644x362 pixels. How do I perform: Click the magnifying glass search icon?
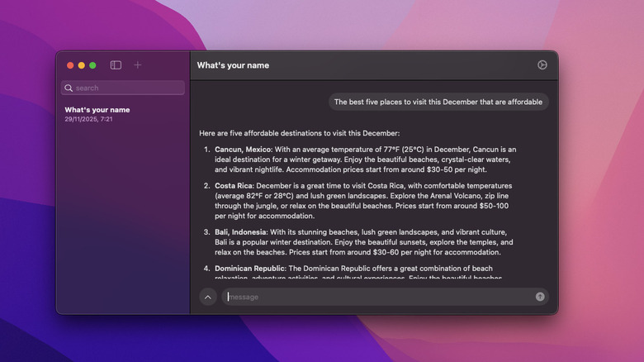click(69, 88)
